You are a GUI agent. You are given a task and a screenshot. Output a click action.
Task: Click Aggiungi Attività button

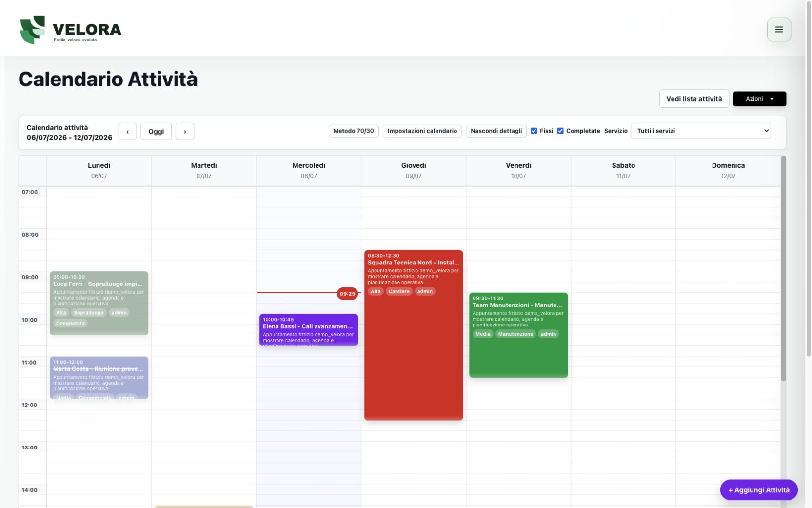tap(759, 490)
